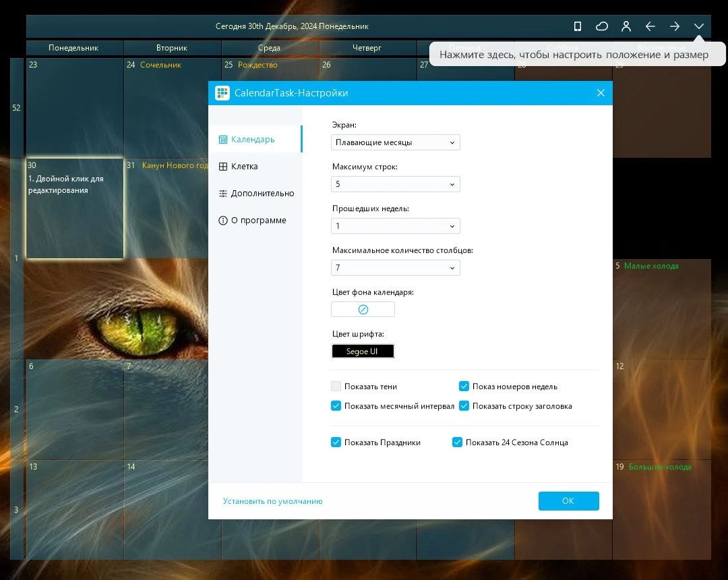Go to previous period with left arrow
The width and height of the screenshot is (728, 580).
[x=650, y=26]
